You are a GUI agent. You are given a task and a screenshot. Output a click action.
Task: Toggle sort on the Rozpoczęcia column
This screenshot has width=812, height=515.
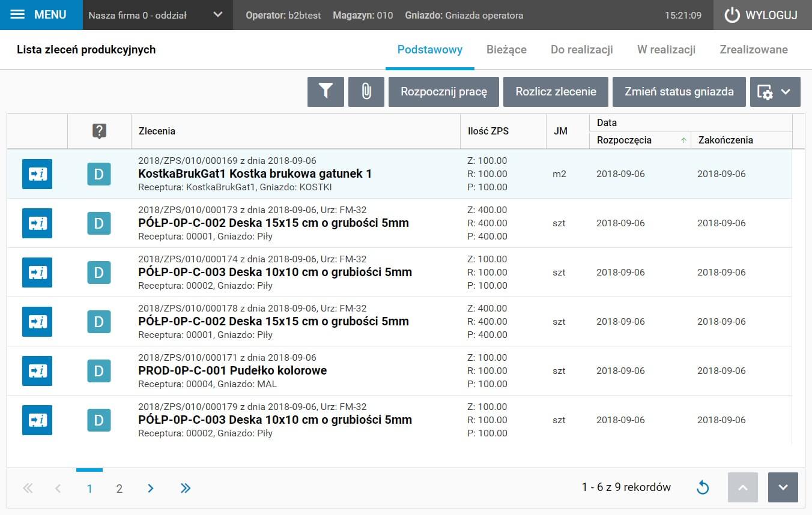(x=640, y=140)
